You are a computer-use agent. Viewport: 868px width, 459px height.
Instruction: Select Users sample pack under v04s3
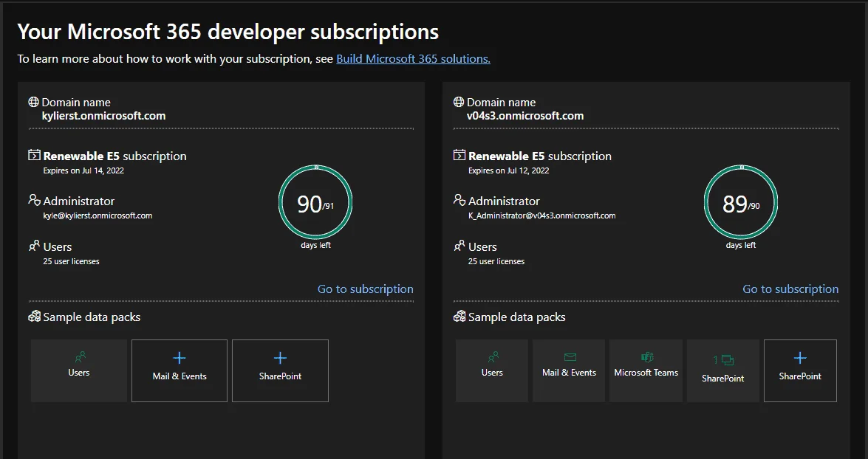click(x=491, y=370)
